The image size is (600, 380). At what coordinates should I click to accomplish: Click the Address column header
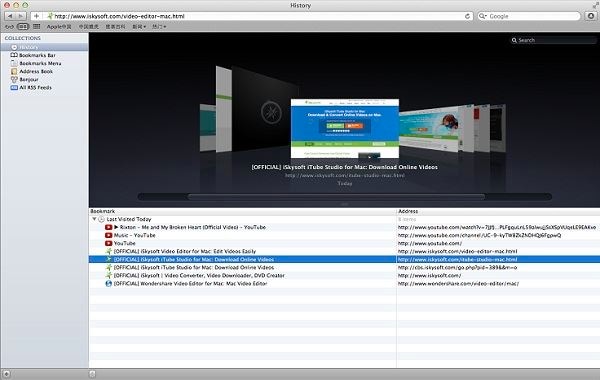[x=498, y=211]
